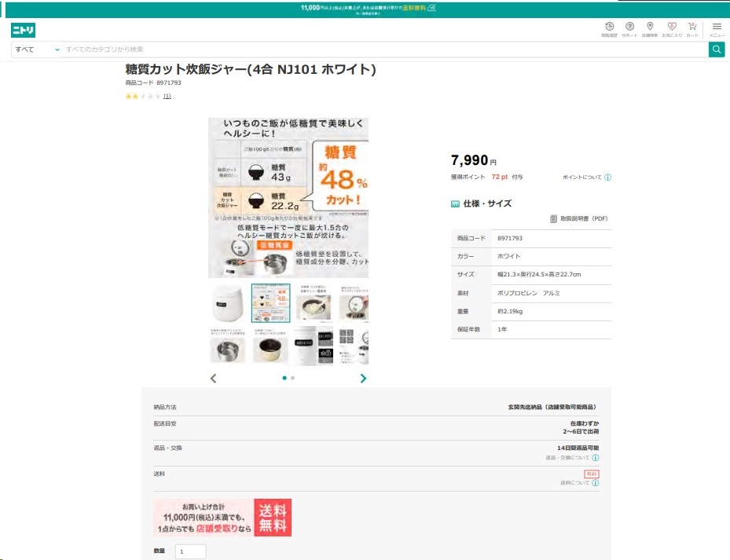Select the second carousel page dot

pos(292,378)
